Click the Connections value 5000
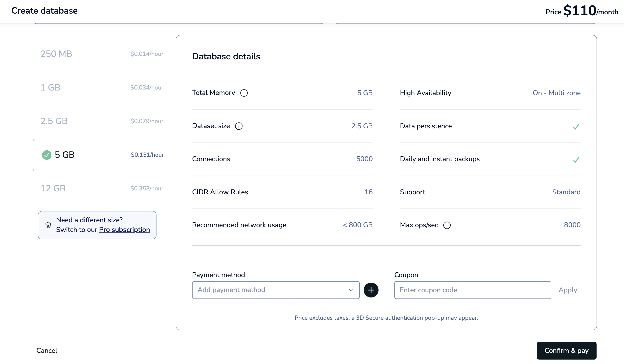624x364 pixels. click(x=364, y=159)
